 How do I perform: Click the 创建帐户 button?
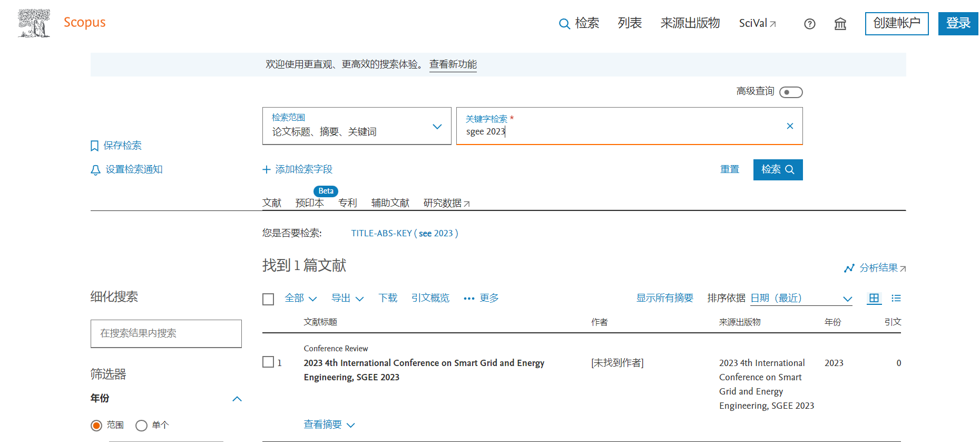tap(896, 24)
